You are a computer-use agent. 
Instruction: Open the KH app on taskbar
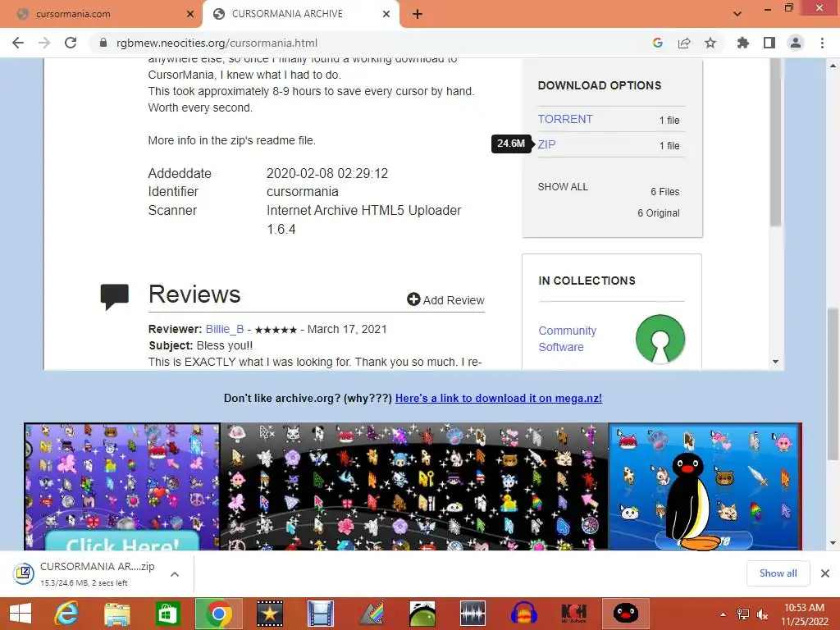coord(574,614)
